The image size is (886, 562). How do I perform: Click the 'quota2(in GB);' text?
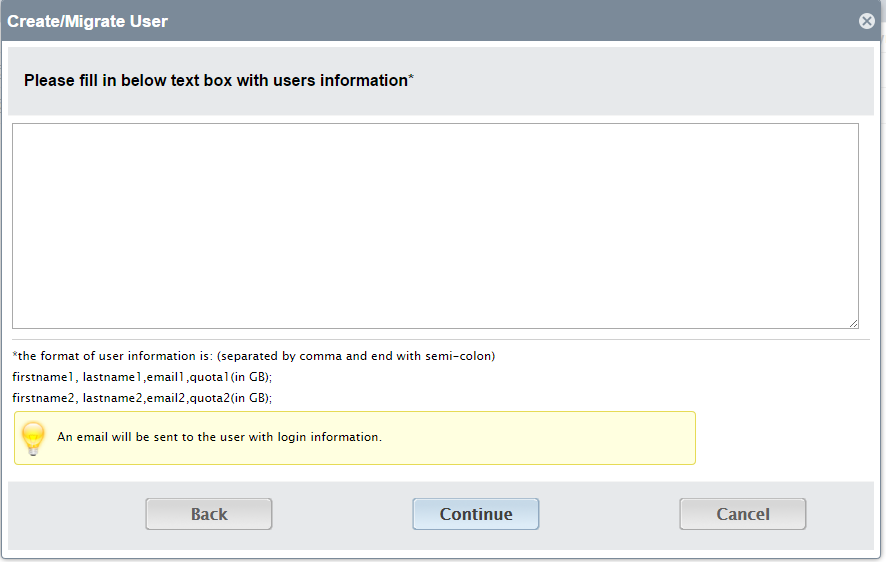[231, 398]
